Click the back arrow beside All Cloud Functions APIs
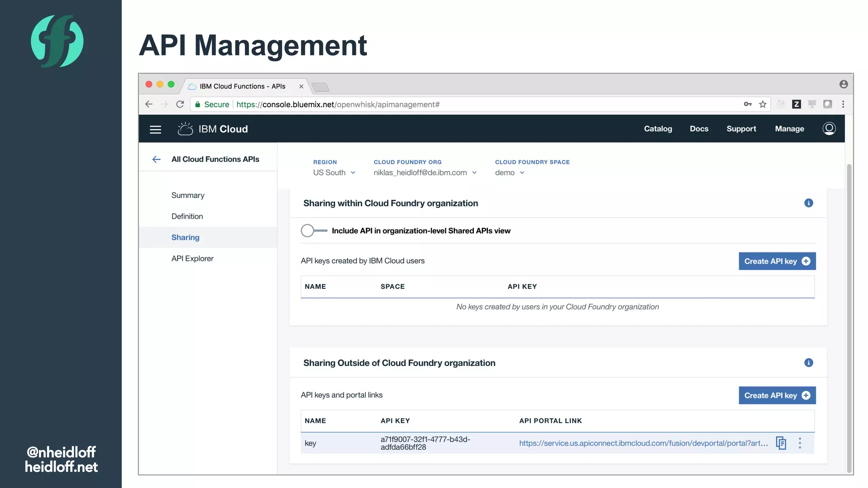 pyautogui.click(x=156, y=159)
